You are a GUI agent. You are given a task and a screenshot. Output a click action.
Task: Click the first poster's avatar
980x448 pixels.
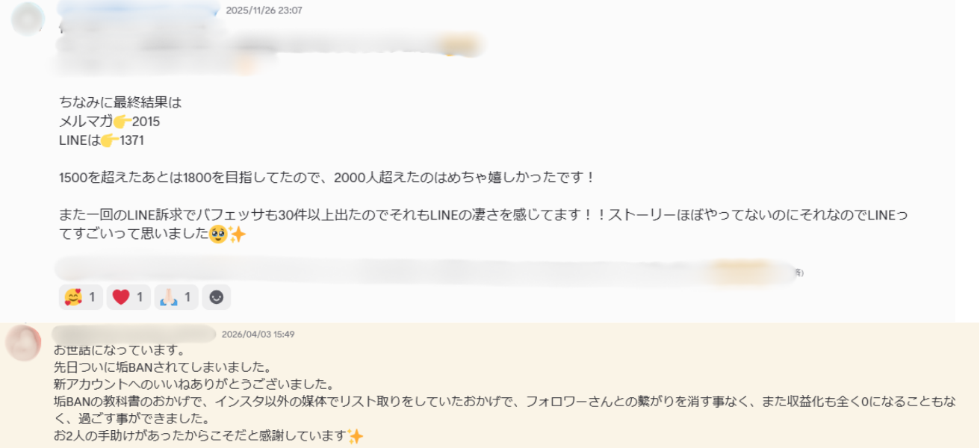click(28, 18)
